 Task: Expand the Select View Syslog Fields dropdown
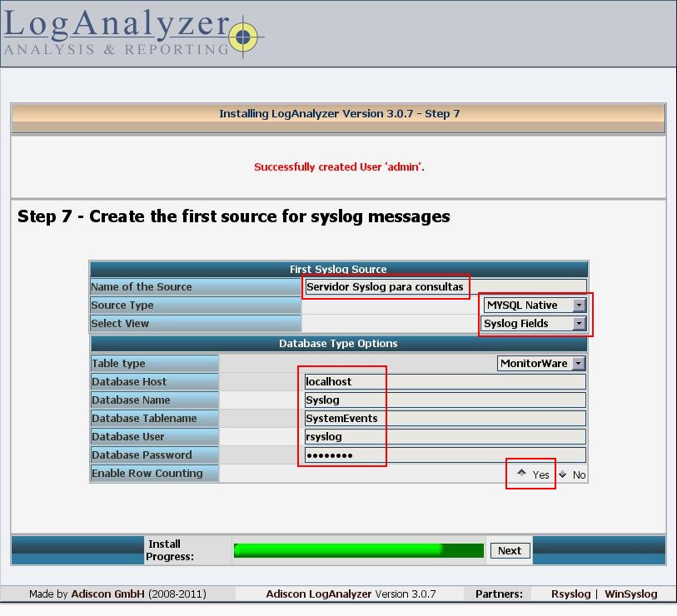tap(534, 324)
